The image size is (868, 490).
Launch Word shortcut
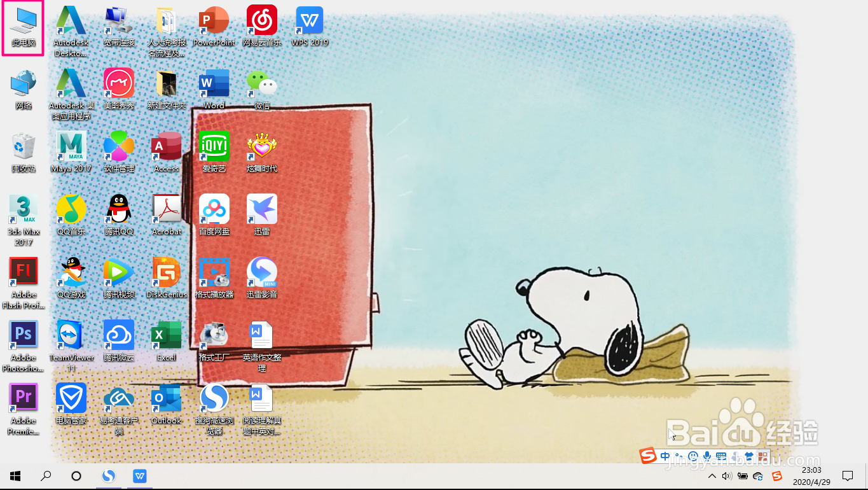tap(214, 90)
